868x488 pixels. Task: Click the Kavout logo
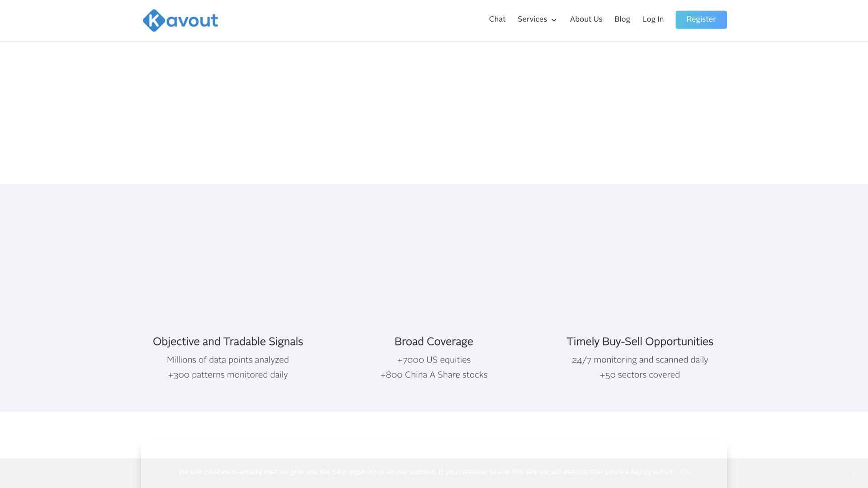[x=180, y=20]
